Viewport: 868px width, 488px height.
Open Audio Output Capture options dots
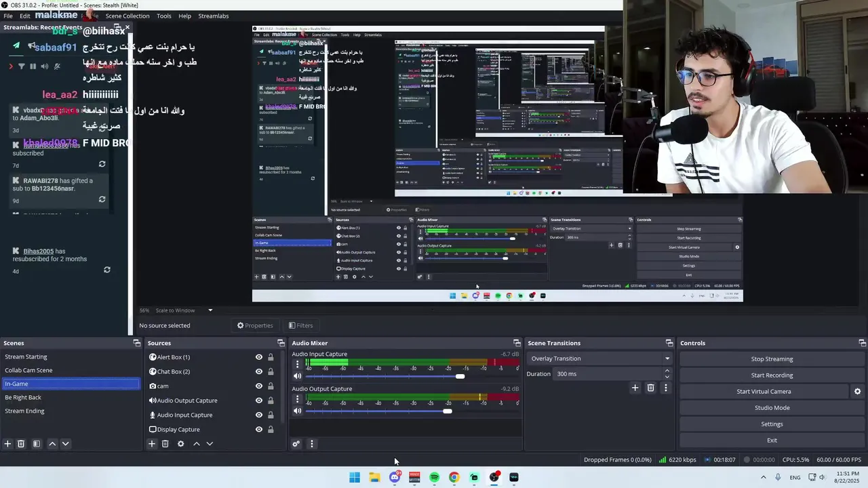point(297,400)
